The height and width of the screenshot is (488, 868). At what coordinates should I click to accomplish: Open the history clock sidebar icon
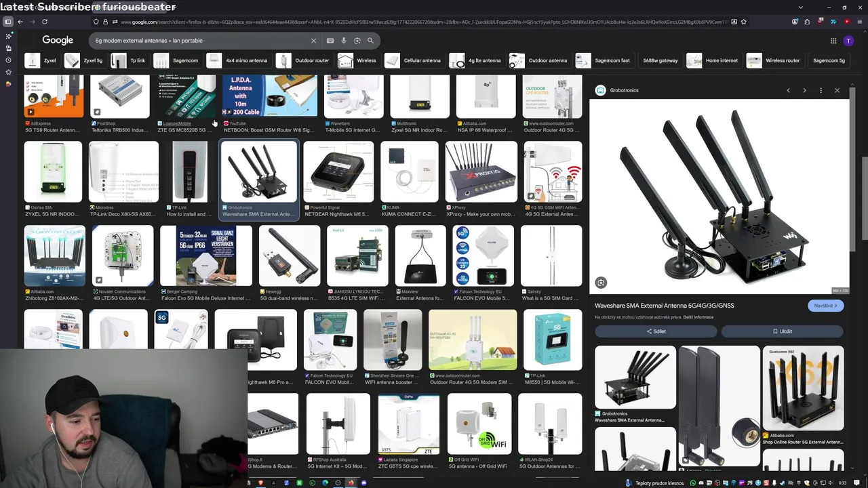[x=8, y=60]
